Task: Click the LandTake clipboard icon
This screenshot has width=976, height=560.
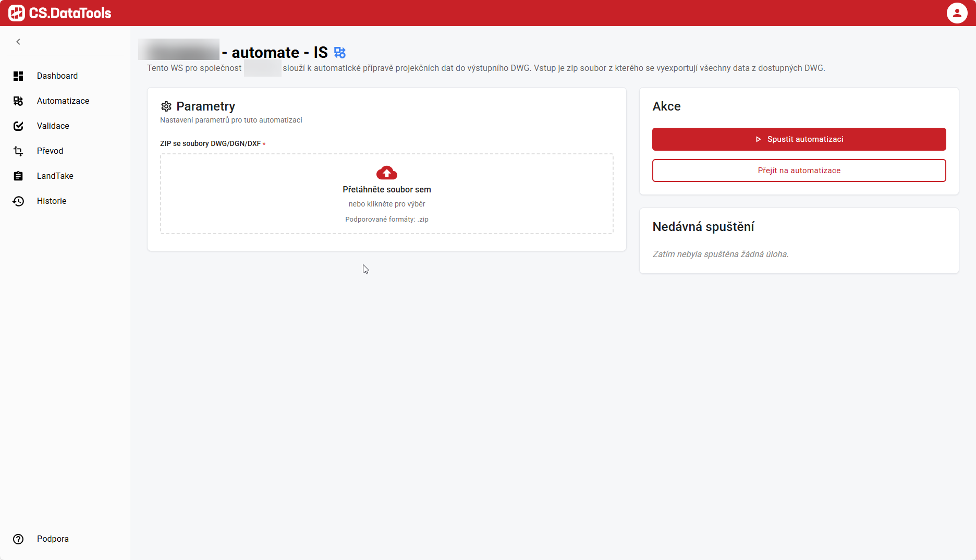Action: click(x=18, y=176)
